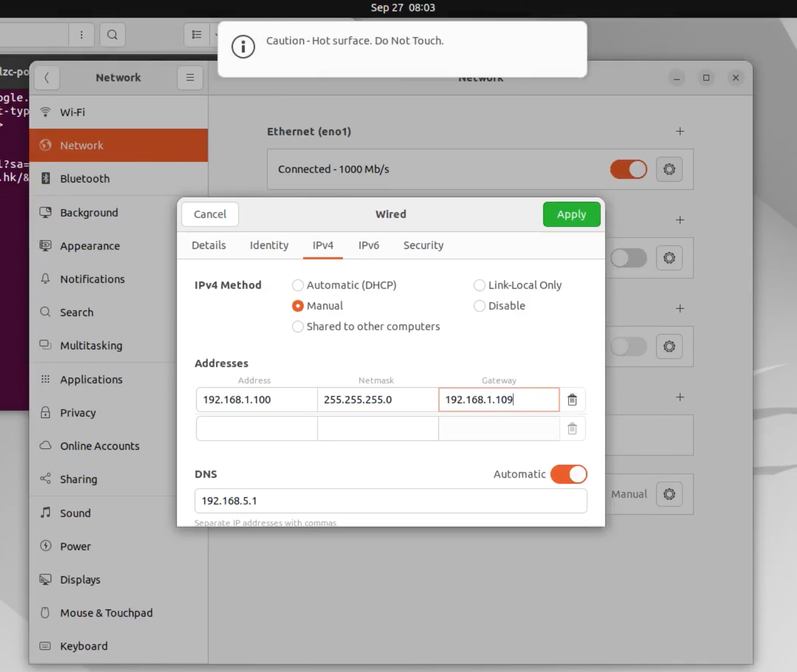Image resolution: width=797 pixels, height=672 pixels.
Task: Click the Hot surface caution notification
Action: pyautogui.click(x=402, y=49)
